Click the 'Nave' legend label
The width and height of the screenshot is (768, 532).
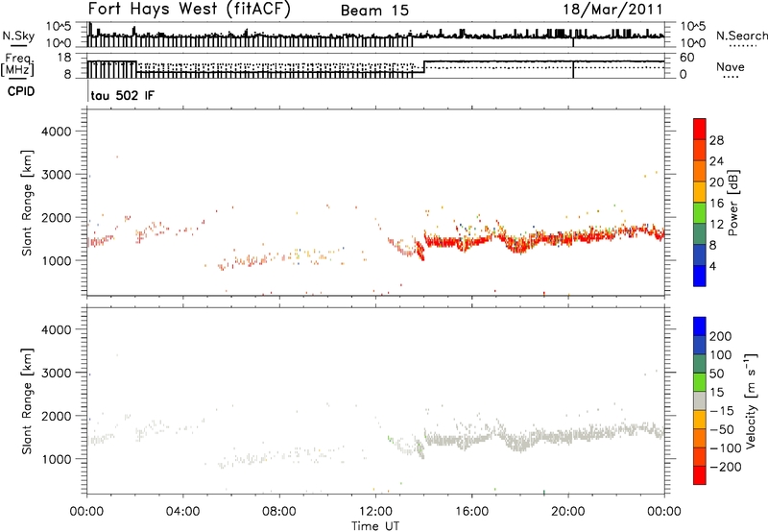[731, 67]
